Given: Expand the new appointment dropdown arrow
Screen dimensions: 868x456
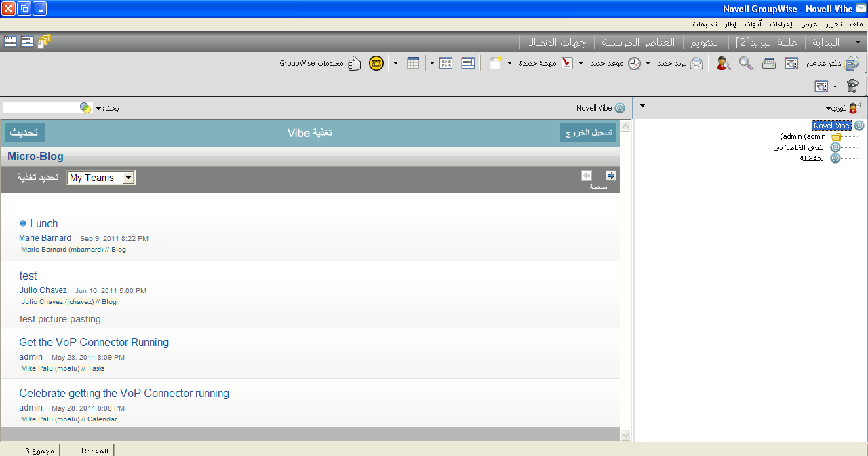Looking at the screenshot, I should tap(581, 63).
